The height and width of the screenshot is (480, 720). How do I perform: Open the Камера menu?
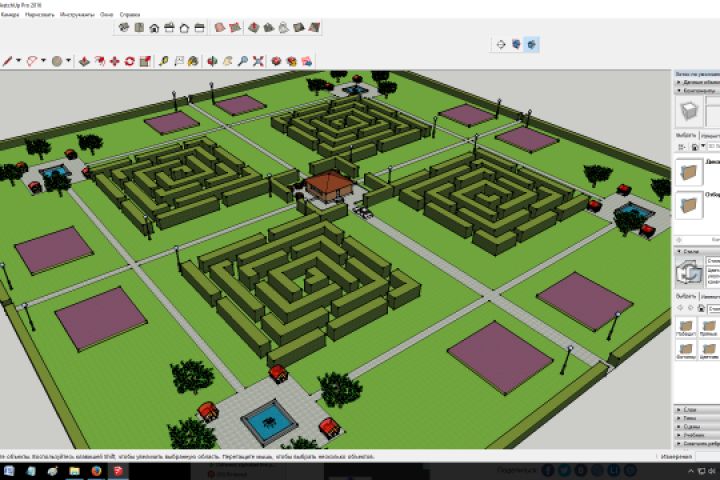coord(10,15)
